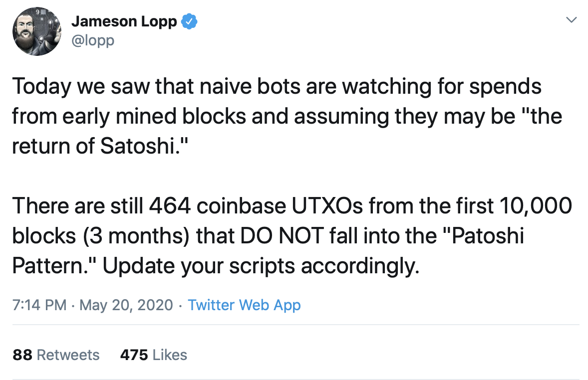Click the "return of Satoshi" quoted phrase
This screenshot has height=380, width=588.
[100, 146]
